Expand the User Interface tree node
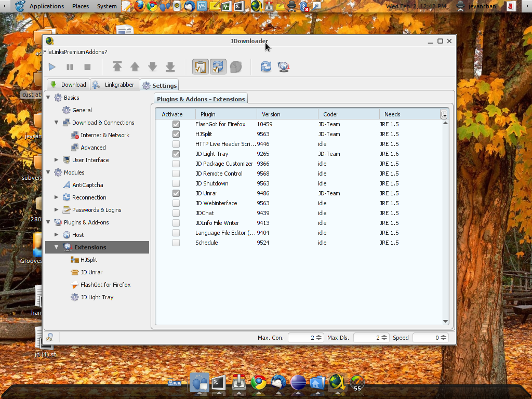 click(x=57, y=160)
